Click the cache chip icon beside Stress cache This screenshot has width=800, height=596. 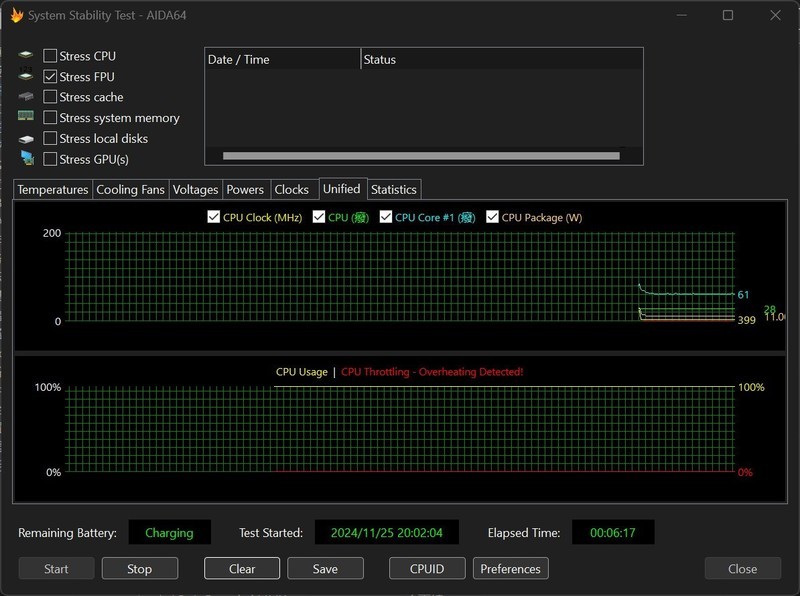pos(26,97)
